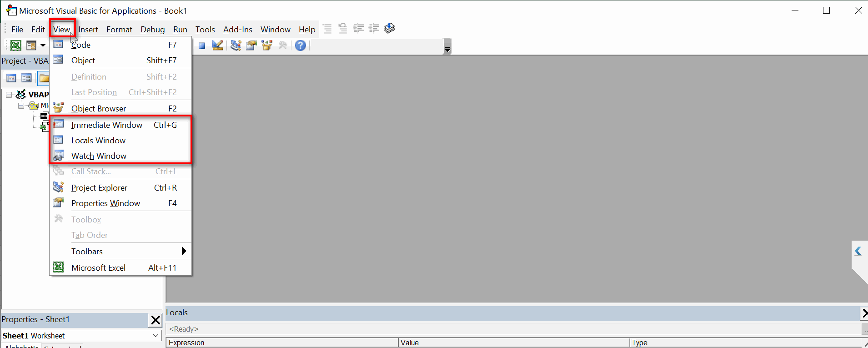Click the second Edit toolbar icon with lines
868x348 pixels.
click(x=343, y=29)
